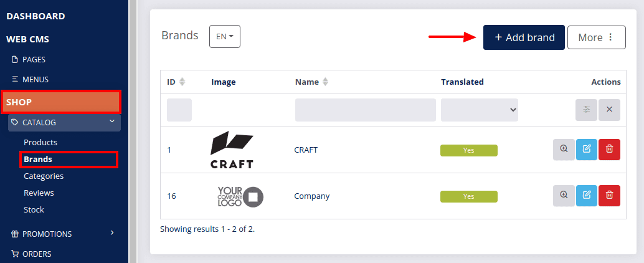
Task: Focus the Name filter input field
Action: click(366, 110)
